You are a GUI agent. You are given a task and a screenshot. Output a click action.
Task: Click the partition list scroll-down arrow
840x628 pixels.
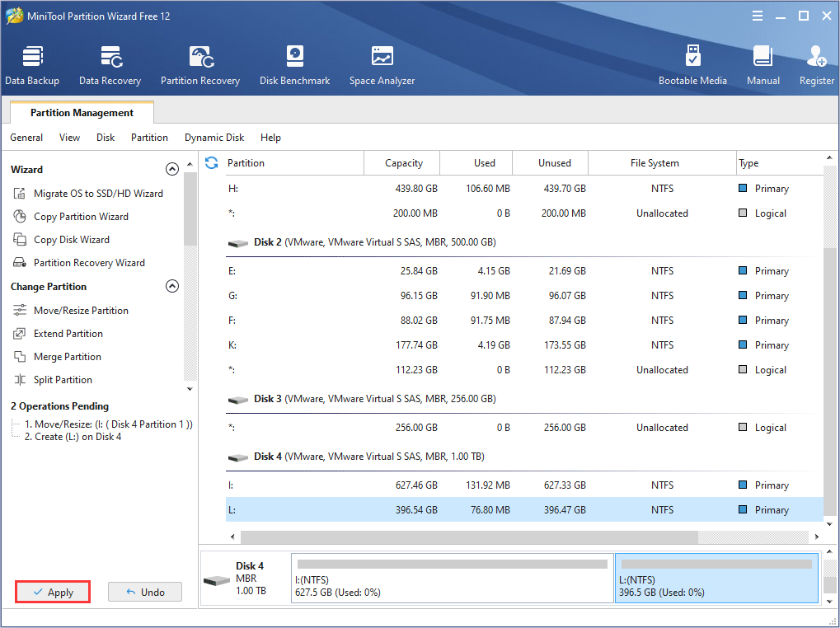pyautogui.click(x=829, y=525)
